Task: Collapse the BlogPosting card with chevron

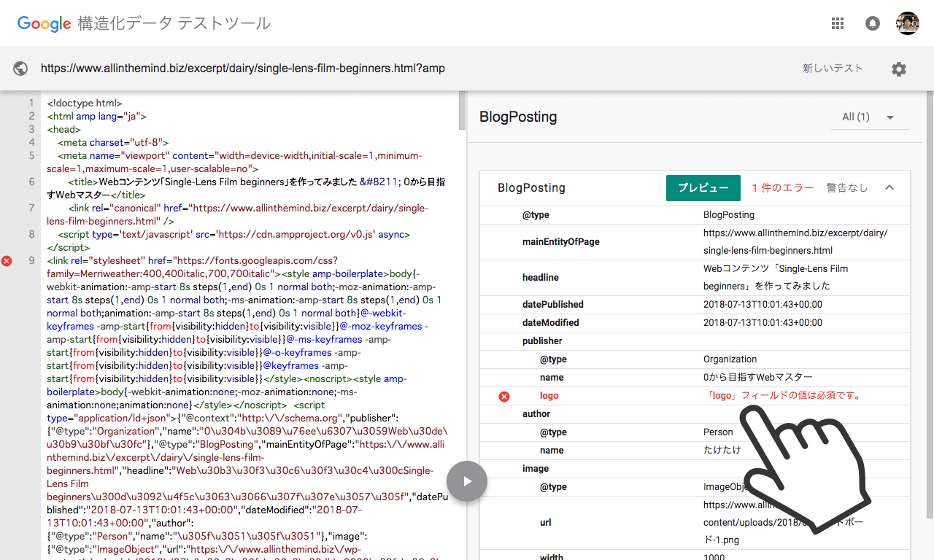Action: click(889, 187)
